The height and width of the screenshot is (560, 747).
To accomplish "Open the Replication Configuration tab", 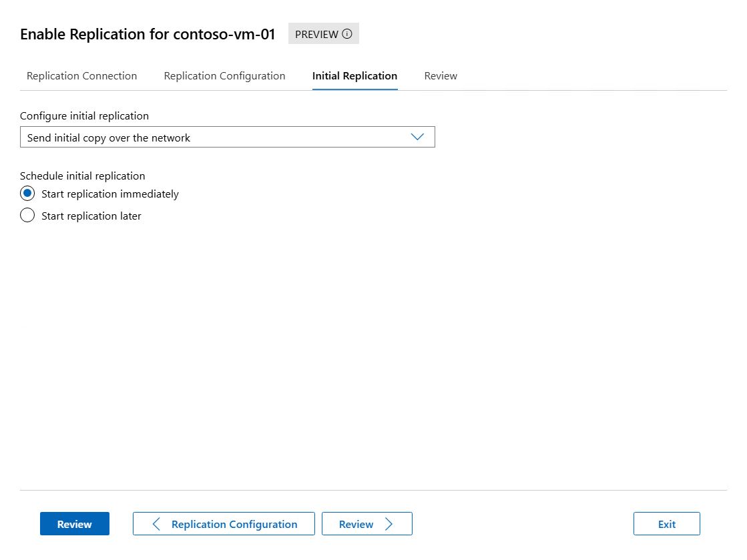I will tap(224, 76).
